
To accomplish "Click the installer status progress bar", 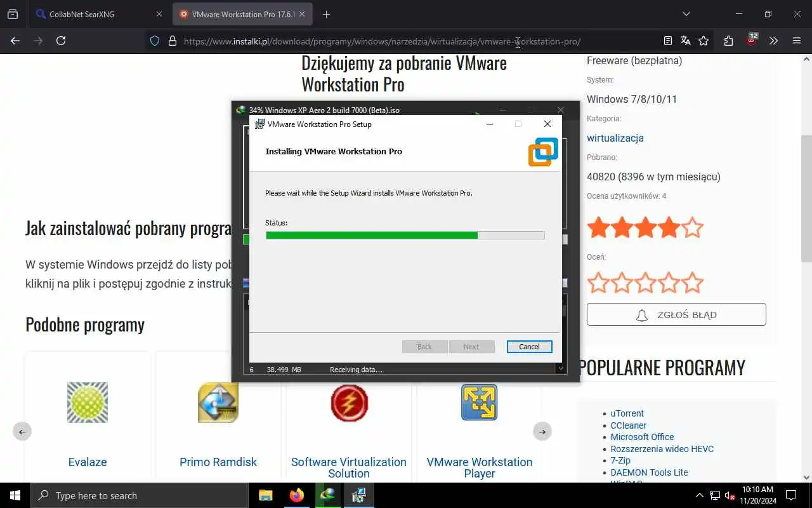I will 405,236.
